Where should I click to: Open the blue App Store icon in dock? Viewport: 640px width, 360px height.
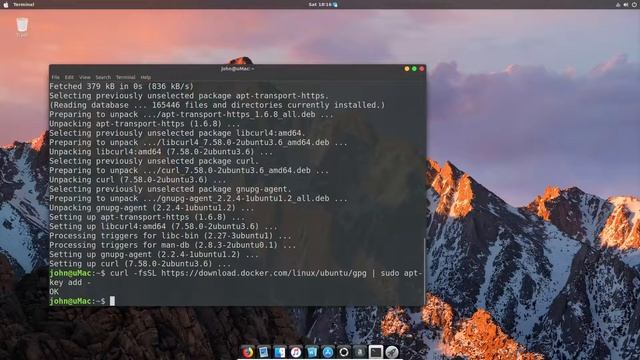coord(328,352)
